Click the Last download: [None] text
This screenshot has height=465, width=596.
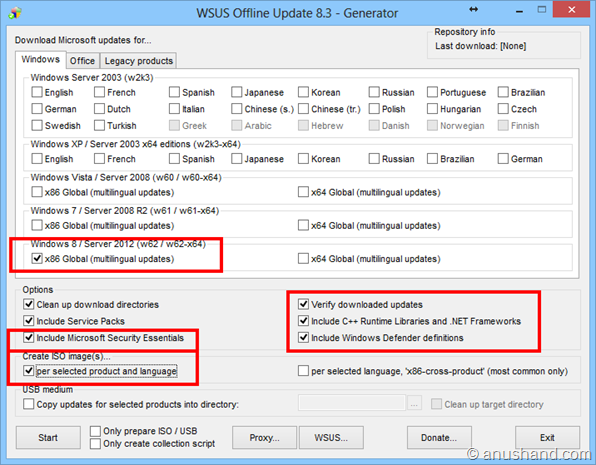[x=480, y=46]
